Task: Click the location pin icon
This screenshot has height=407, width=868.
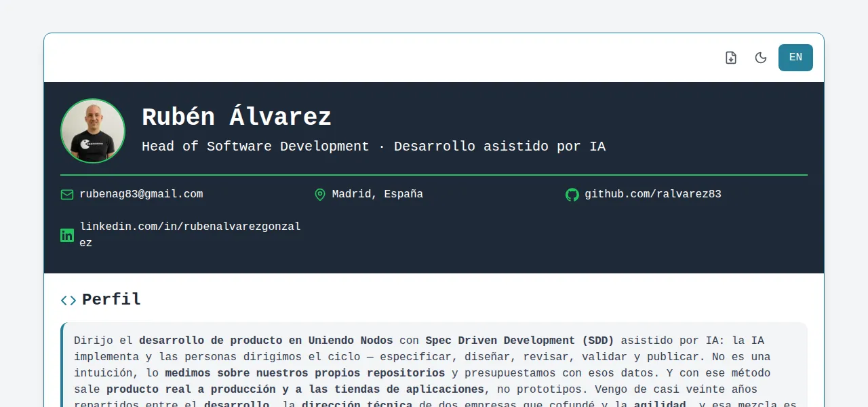Action: pos(320,195)
